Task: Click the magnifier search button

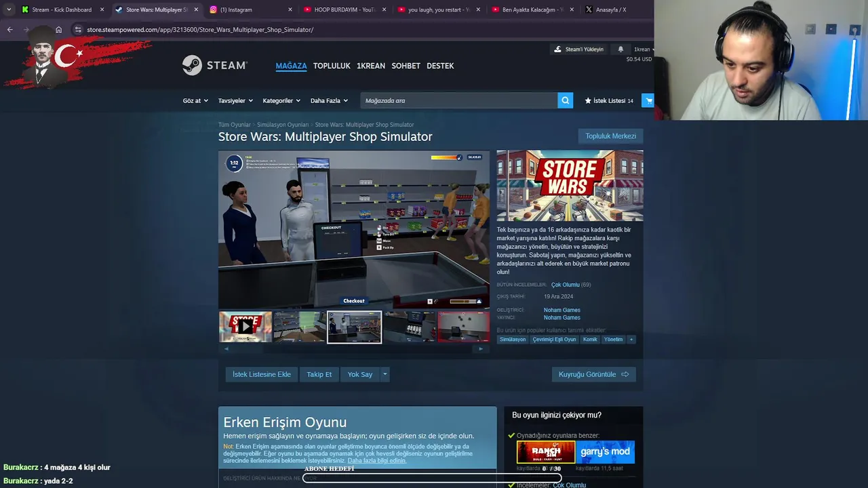Action: pos(565,100)
